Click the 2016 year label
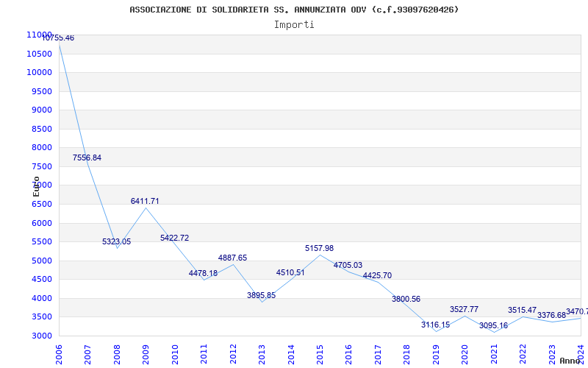The width and height of the screenshot is (588, 368). pyautogui.click(x=348, y=355)
